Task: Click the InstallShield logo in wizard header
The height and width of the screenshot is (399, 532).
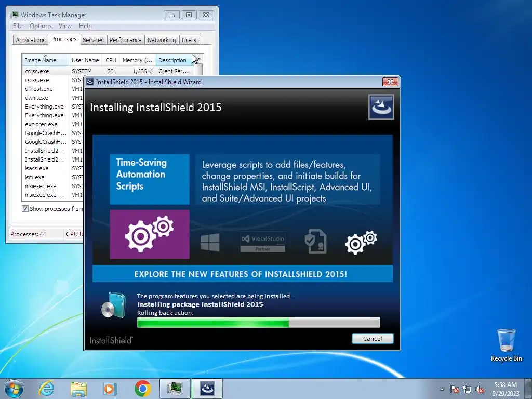Action: tap(381, 107)
